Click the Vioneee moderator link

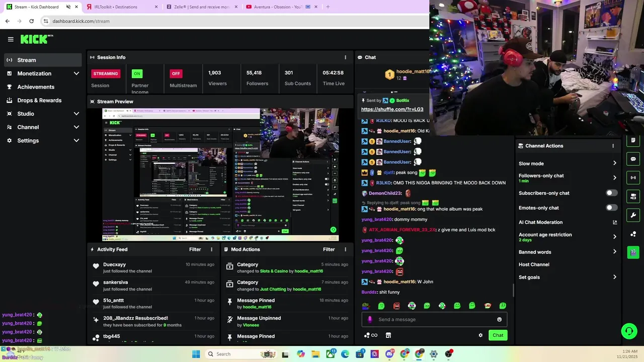(251, 325)
